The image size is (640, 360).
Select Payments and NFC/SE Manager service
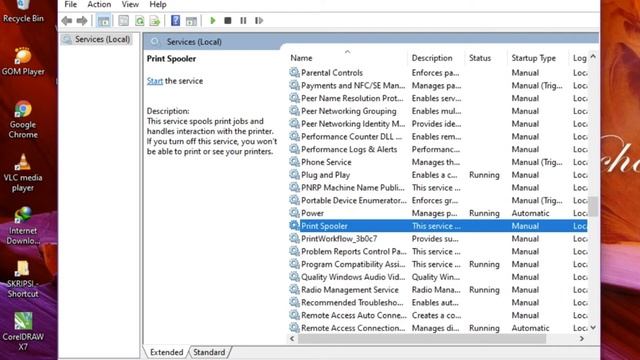coord(353,85)
